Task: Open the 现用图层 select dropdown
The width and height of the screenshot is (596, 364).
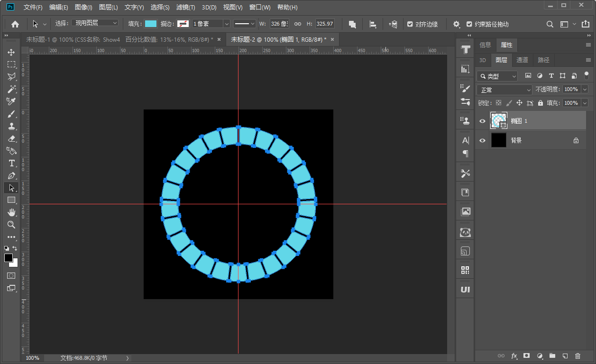Action: pos(95,23)
